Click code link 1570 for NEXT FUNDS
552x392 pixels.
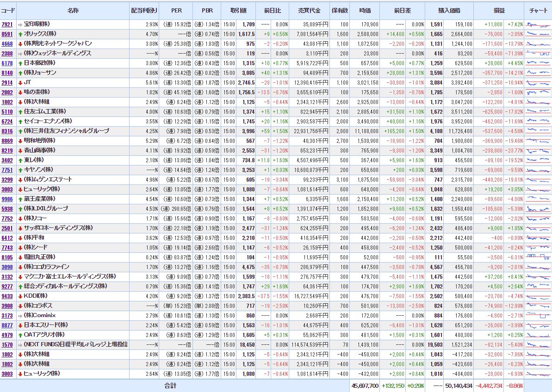point(7,345)
